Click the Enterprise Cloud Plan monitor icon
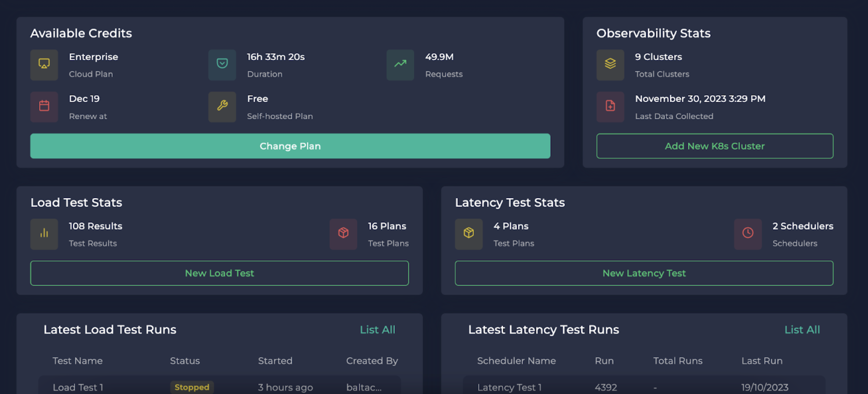 tap(44, 65)
